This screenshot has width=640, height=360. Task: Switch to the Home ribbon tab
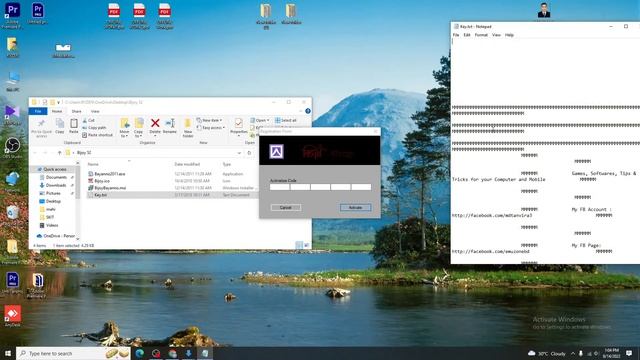57,111
